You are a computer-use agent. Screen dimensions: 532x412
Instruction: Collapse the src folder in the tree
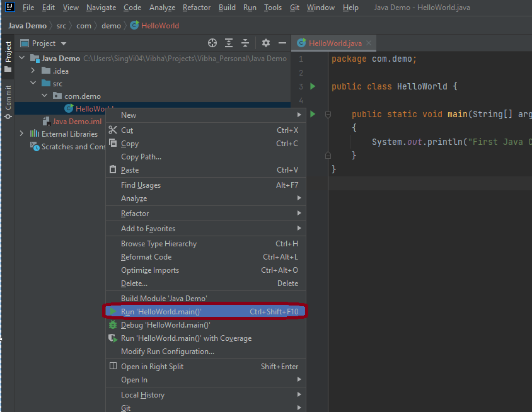click(x=33, y=83)
